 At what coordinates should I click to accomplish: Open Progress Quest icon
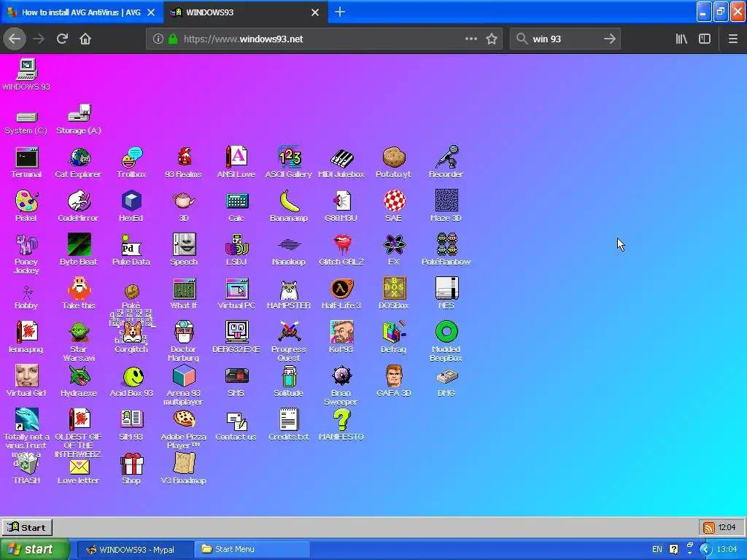click(289, 341)
